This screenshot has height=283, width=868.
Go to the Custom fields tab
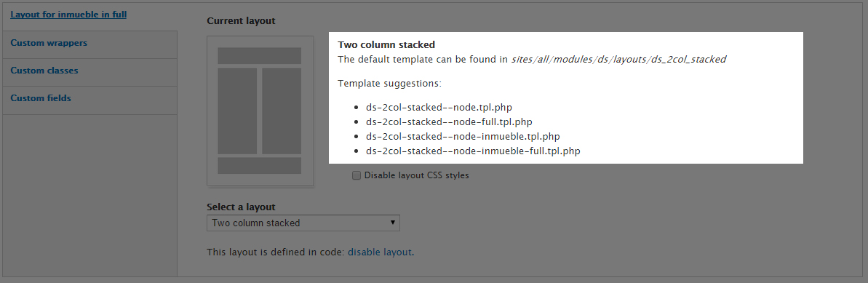tap(41, 98)
